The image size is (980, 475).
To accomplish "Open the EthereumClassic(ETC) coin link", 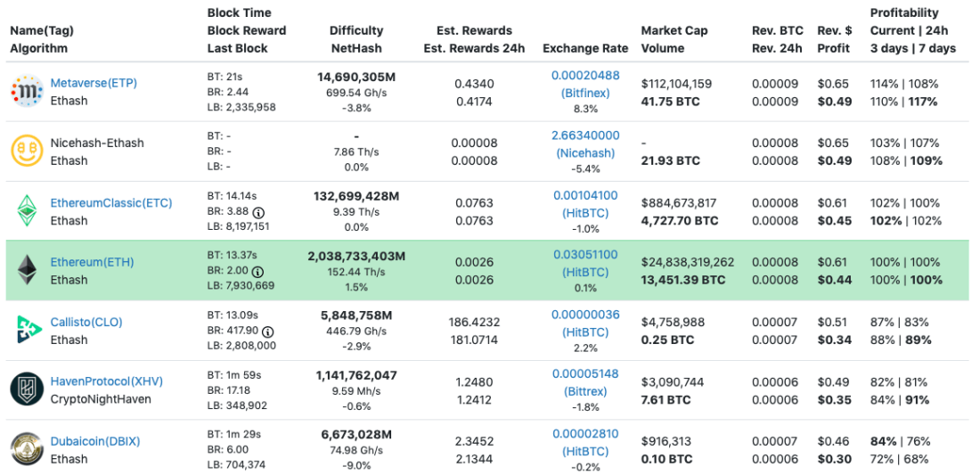I will click(x=111, y=202).
